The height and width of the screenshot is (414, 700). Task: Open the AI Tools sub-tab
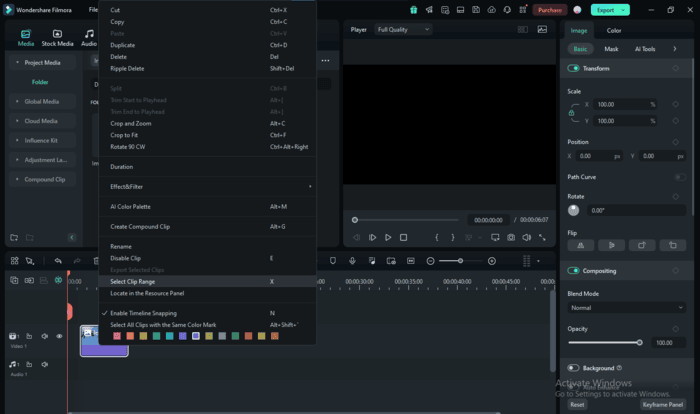coord(645,49)
